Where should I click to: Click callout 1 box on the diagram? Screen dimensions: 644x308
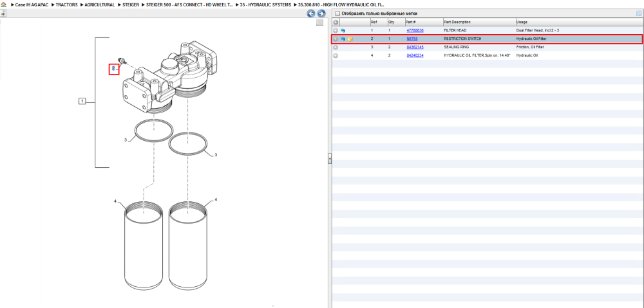[x=82, y=101]
